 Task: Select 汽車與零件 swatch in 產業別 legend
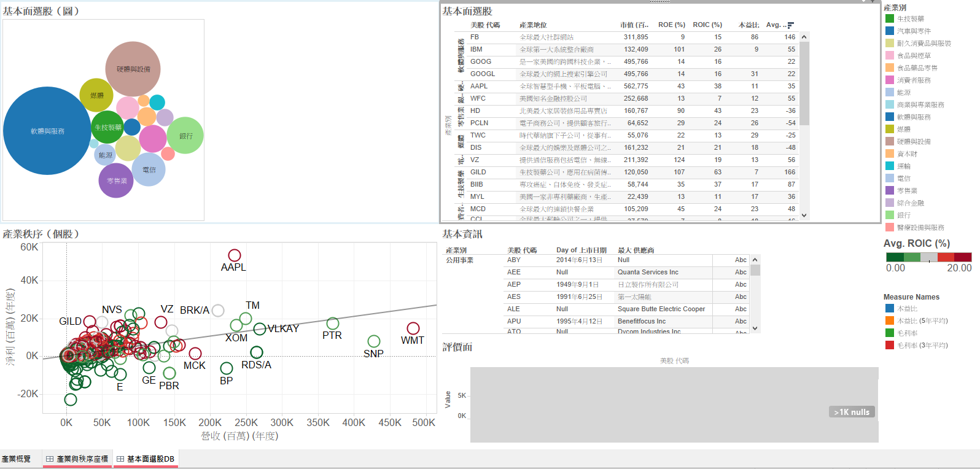point(890,31)
